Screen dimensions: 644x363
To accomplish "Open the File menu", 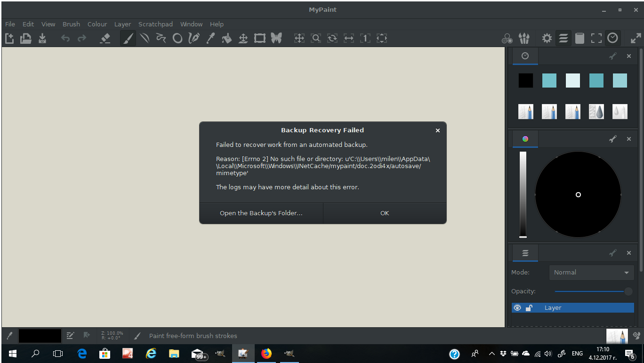I will pyautogui.click(x=10, y=24).
